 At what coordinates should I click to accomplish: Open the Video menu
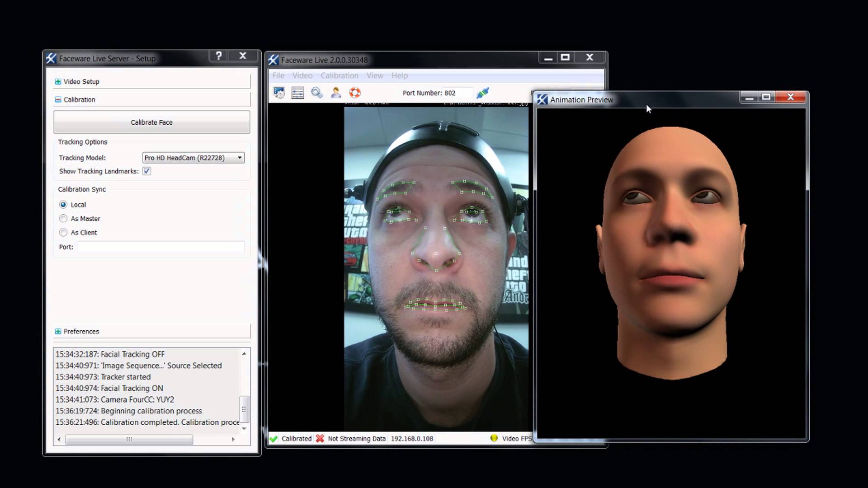point(302,76)
